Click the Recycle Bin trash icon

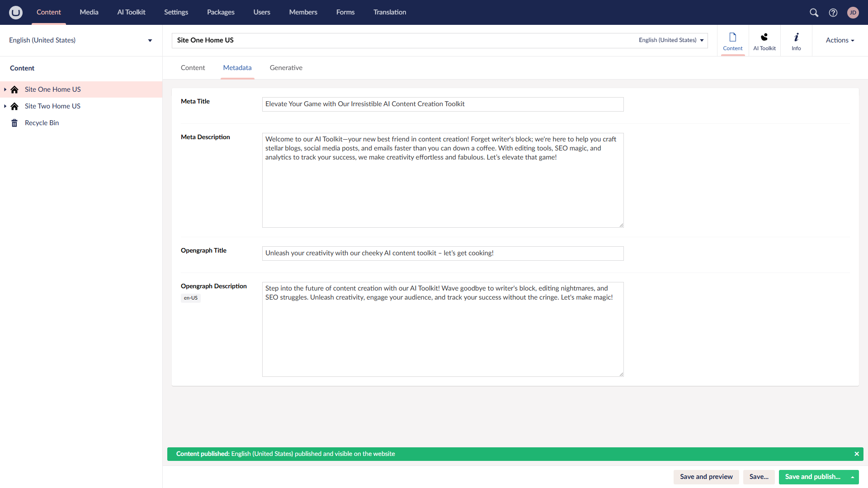(14, 123)
